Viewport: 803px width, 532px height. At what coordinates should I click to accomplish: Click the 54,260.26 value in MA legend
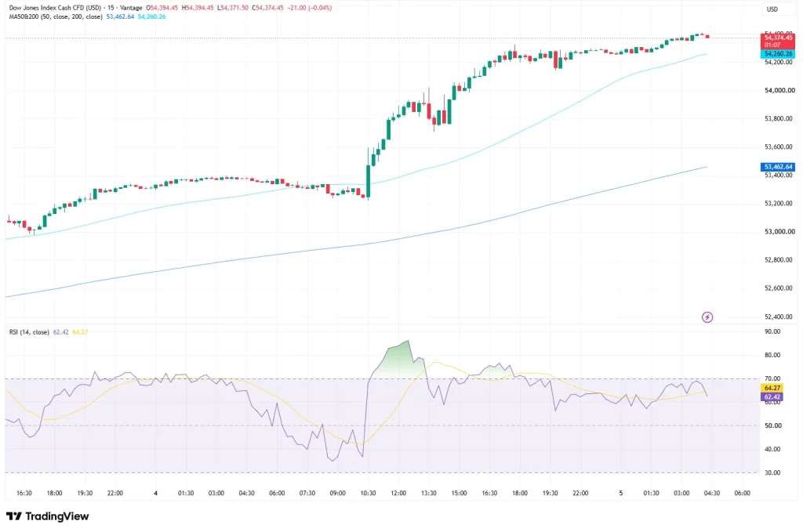tap(152, 16)
